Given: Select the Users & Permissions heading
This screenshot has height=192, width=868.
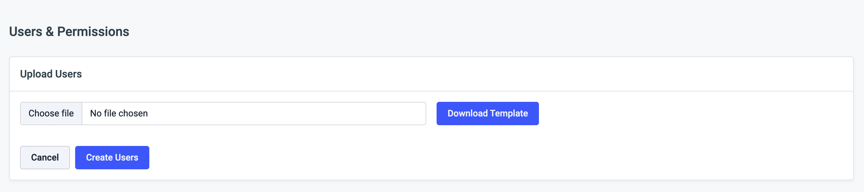Looking at the screenshot, I should [69, 31].
